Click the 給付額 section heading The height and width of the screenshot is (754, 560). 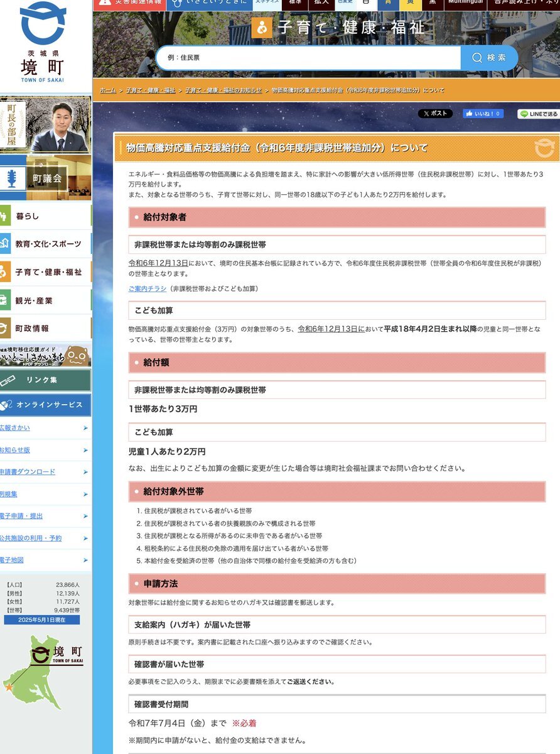coord(337,363)
